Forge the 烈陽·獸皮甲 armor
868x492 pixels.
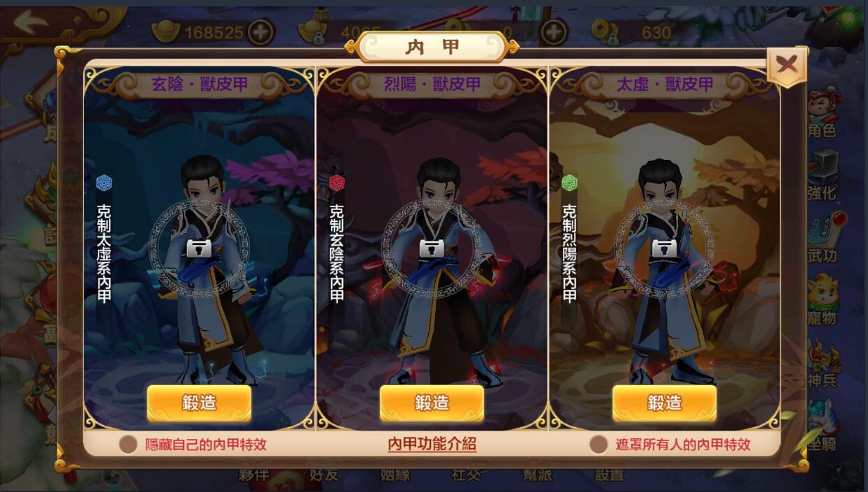click(432, 403)
